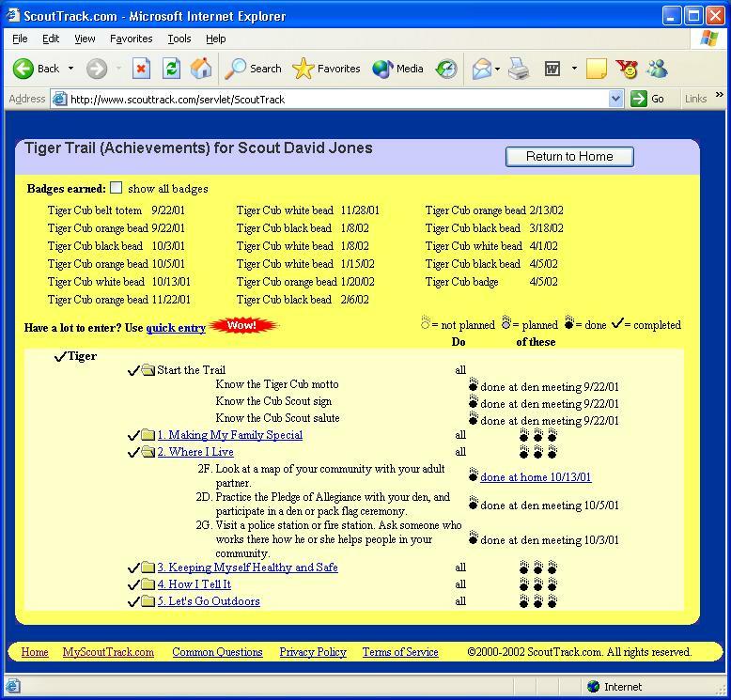This screenshot has width=731, height=700.
Task: Open the Mail button dropdown arrow
Action: [x=497, y=69]
